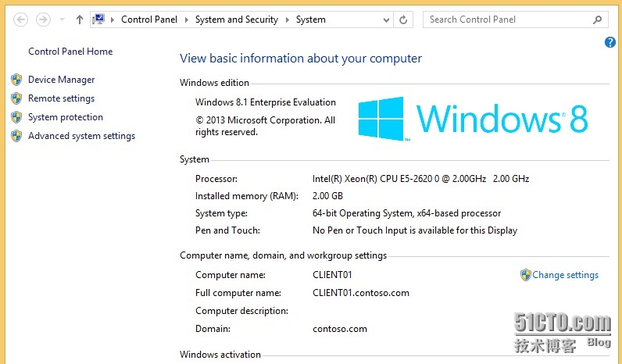The height and width of the screenshot is (364, 622).
Task: Click the computer name value CLIENT01
Action: tap(332, 275)
